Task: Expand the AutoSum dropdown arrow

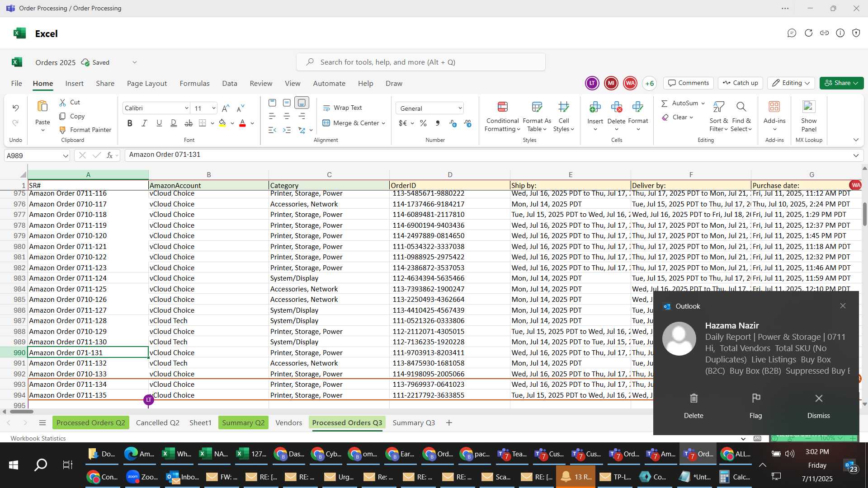Action: 703,103
